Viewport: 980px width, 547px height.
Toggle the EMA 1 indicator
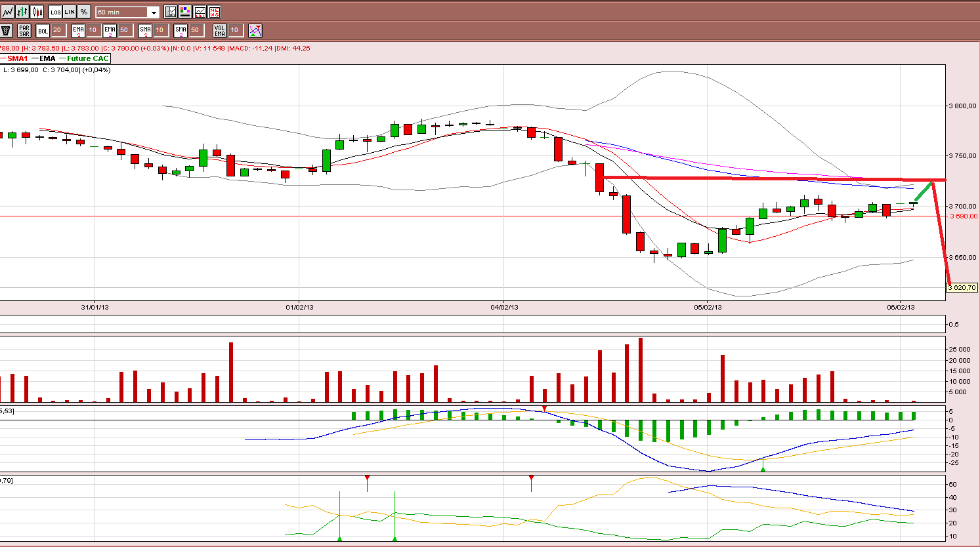coord(78,30)
